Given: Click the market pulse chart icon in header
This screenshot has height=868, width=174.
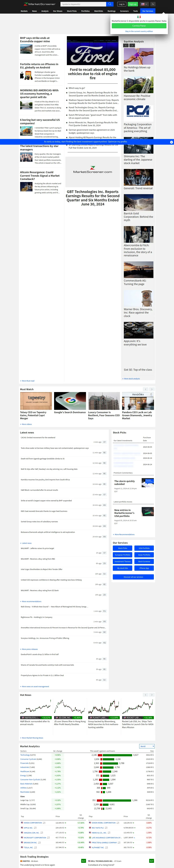Looking at the screenshot, I should (153, 4).
